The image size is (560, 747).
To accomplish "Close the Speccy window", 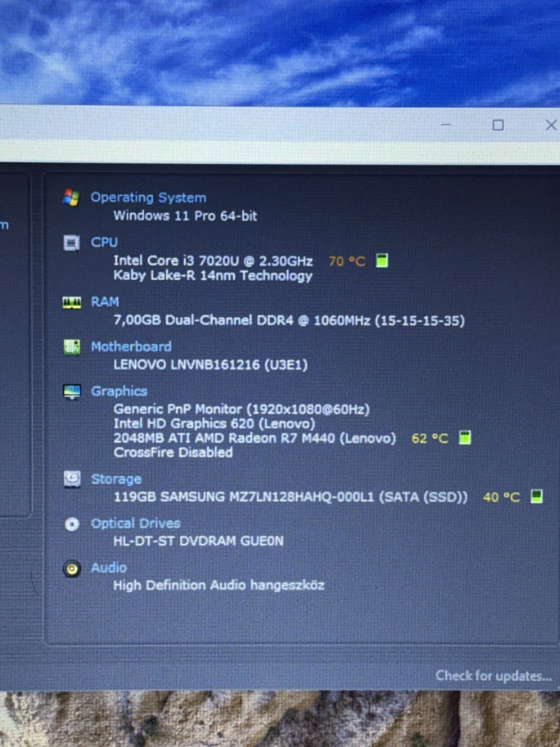I will [551, 125].
